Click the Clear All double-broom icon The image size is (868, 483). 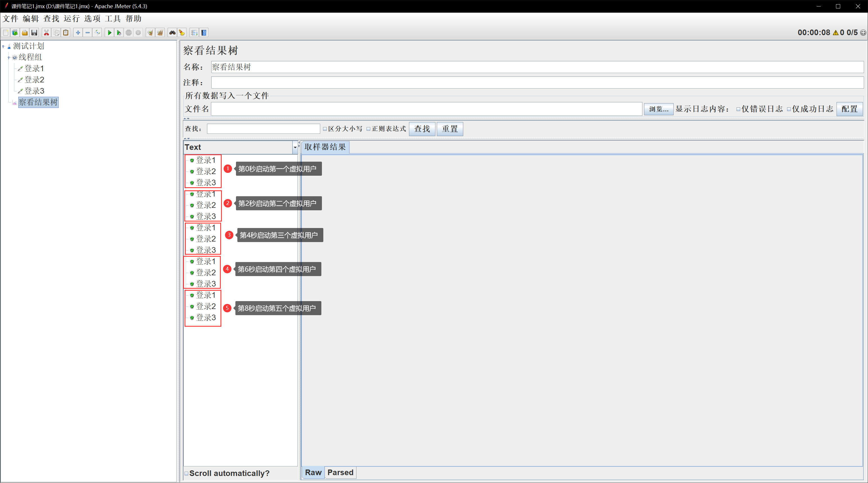(160, 33)
